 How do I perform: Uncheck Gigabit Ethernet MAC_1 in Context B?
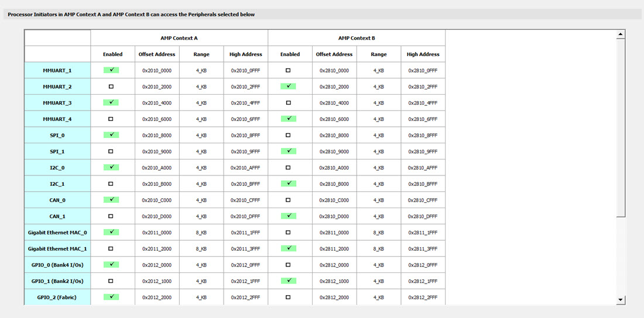pos(289,248)
